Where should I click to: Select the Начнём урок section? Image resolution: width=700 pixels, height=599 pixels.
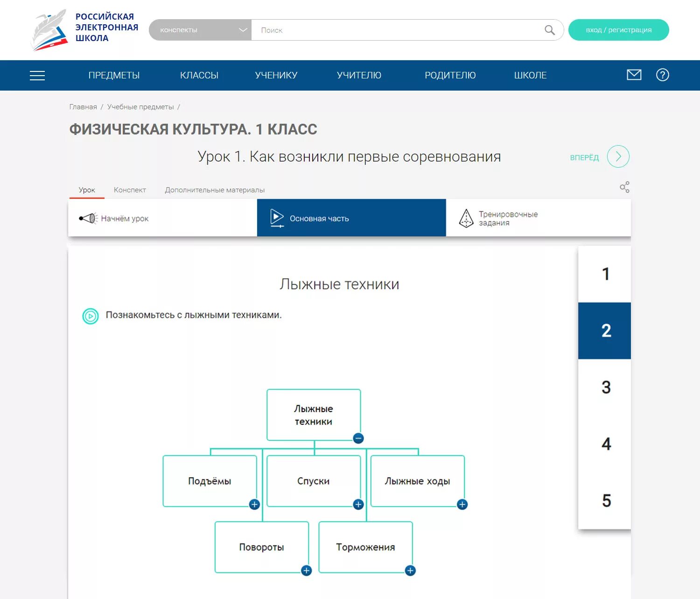[162, 218]
